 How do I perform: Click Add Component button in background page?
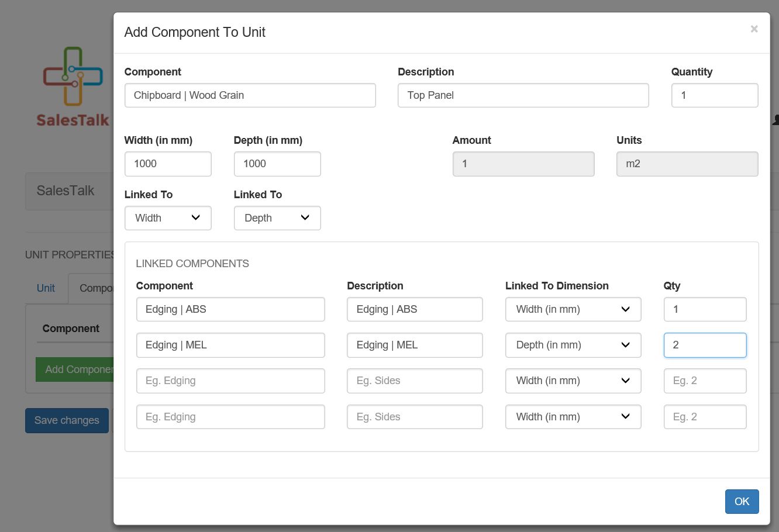(x=75, y=369)
